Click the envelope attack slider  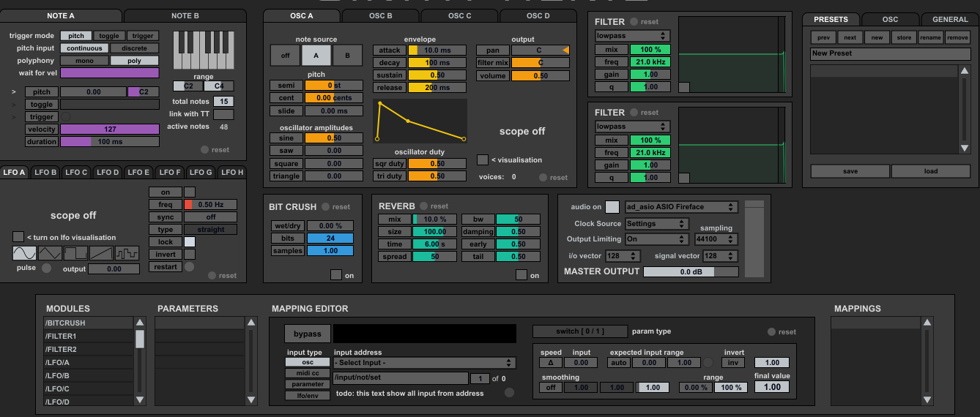[x=437, y=50]
